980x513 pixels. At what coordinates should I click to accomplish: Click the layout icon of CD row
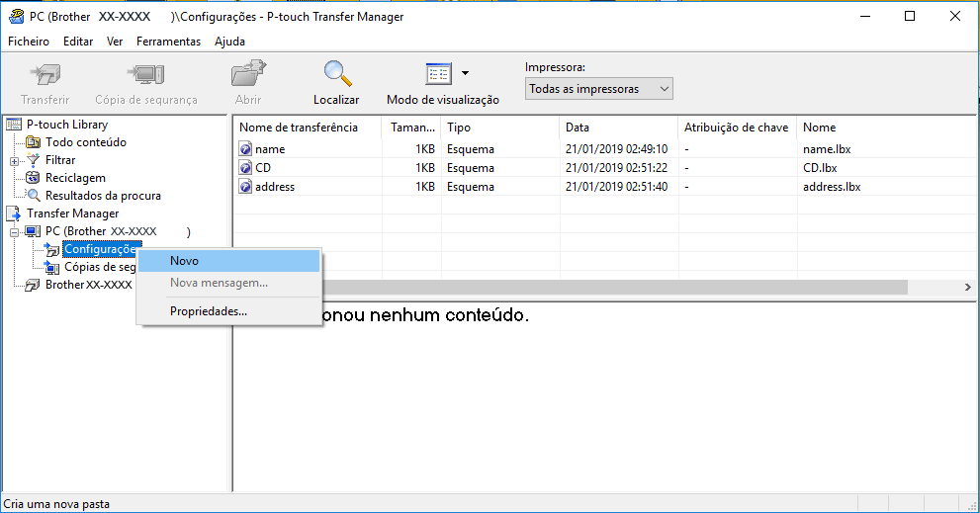point(245,167)
